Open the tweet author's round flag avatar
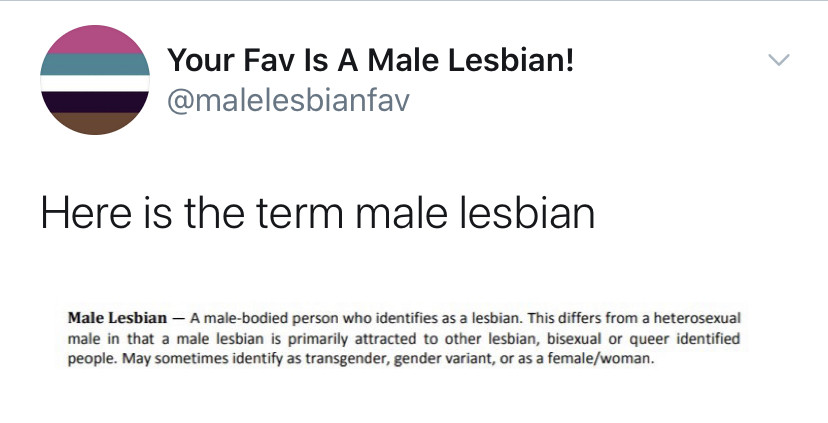828x423 pixels. pyautogui.click(x=95, y=80)
